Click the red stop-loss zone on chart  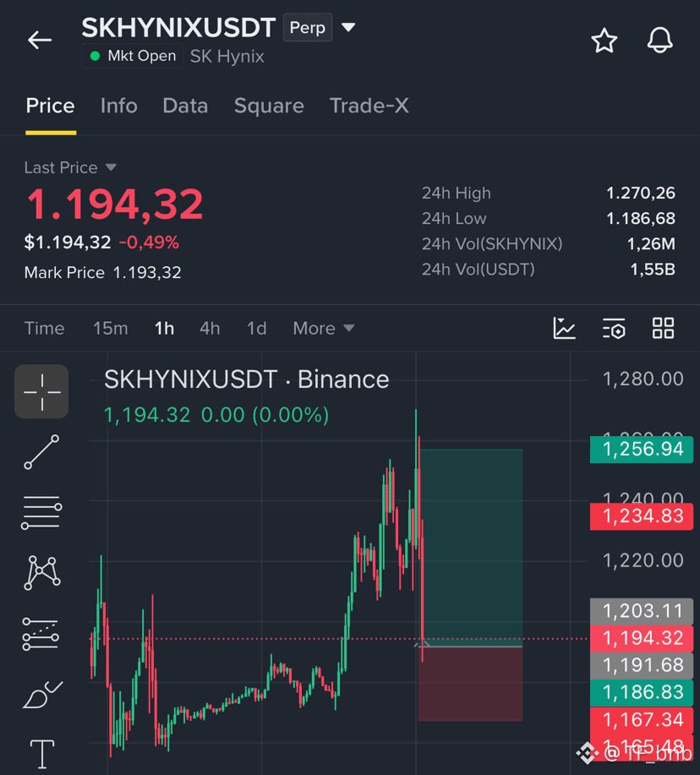pyautogui.click(x=471, y=684)
